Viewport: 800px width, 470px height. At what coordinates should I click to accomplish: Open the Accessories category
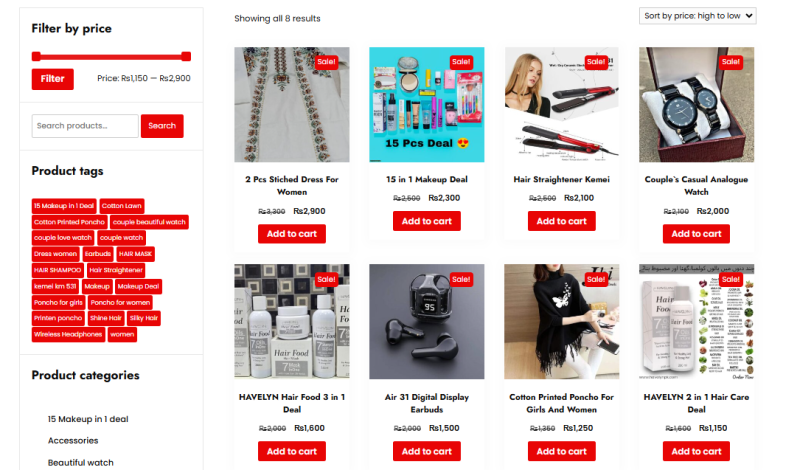73,440
